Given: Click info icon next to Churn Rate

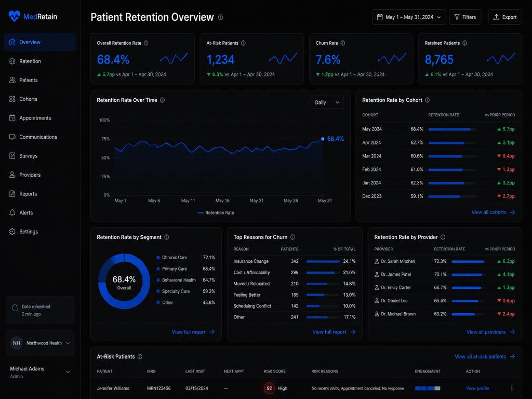Looking at the screenshot, I should [x=343, y=43].
